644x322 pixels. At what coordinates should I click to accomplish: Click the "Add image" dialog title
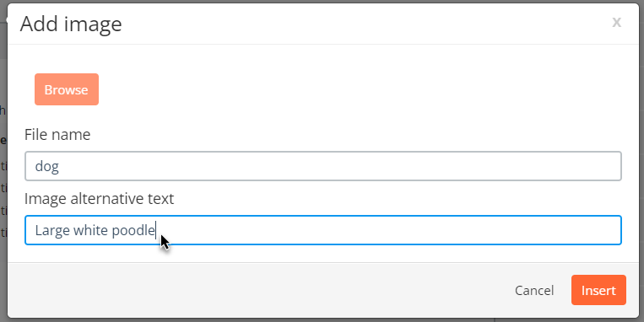(71, 24)
